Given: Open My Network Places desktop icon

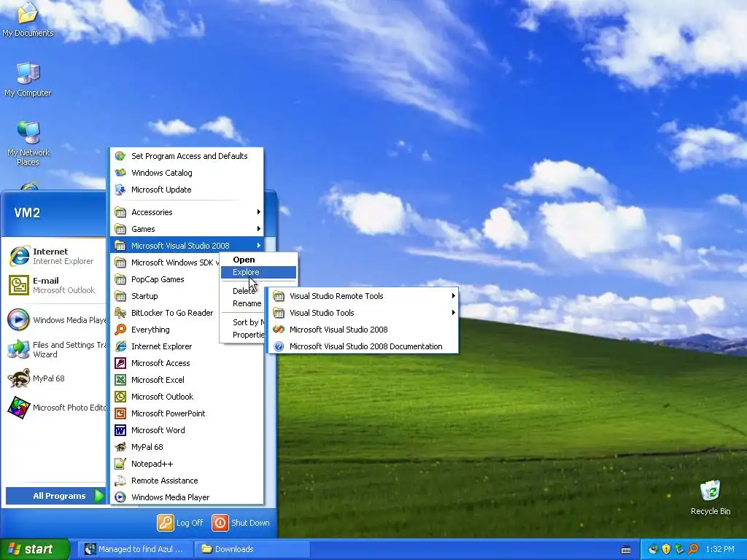Looking at the screenshot, I should coord(28,144).
